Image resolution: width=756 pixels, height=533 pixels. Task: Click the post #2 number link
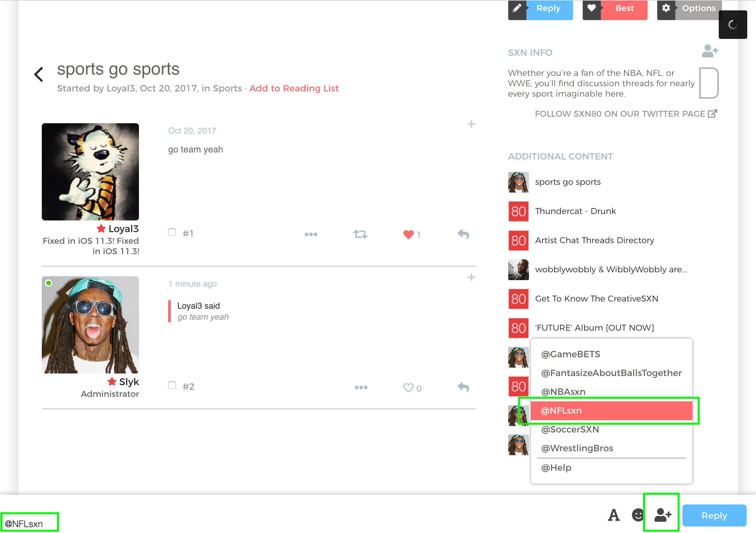click(x=188, y=386)
